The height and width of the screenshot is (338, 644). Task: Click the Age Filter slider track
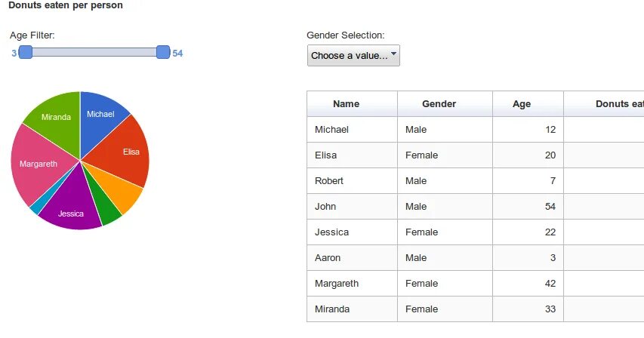pyautogui.click(x=94, y=52)
